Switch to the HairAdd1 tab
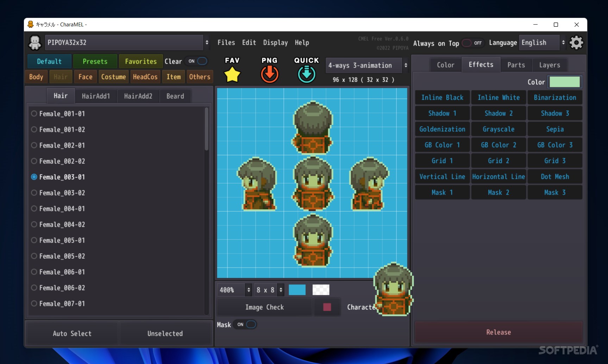Viewport: 608px width, 364px height. [96, 96]
